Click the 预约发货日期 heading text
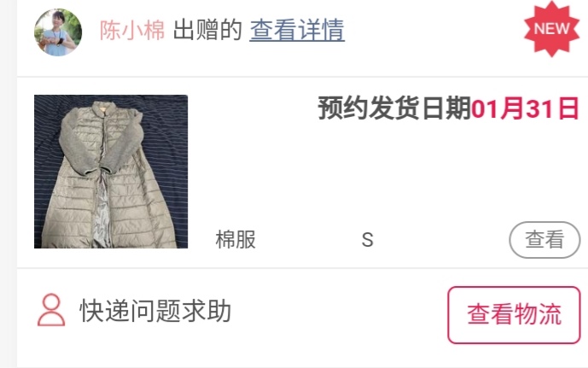The height and width of the screenshot is (368, 588). click(x=394, y=108)
